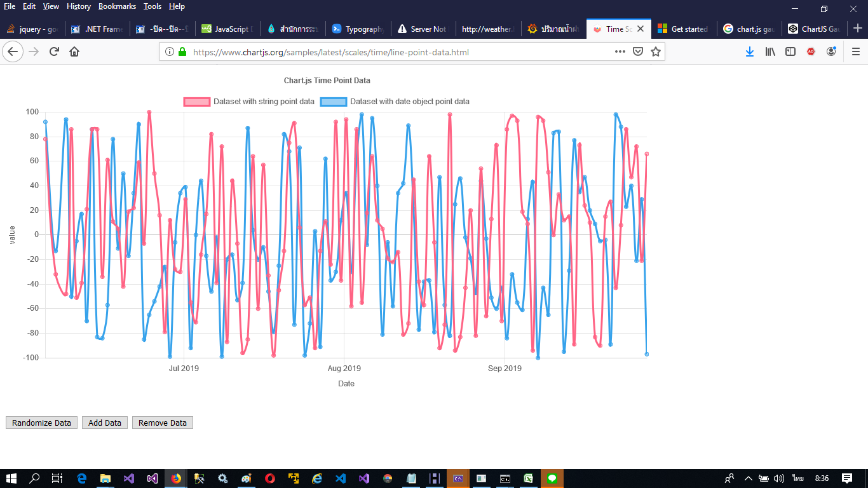The image size is (868, 488).
Task: Show hidden system tray icons
Action: point(748,478)
